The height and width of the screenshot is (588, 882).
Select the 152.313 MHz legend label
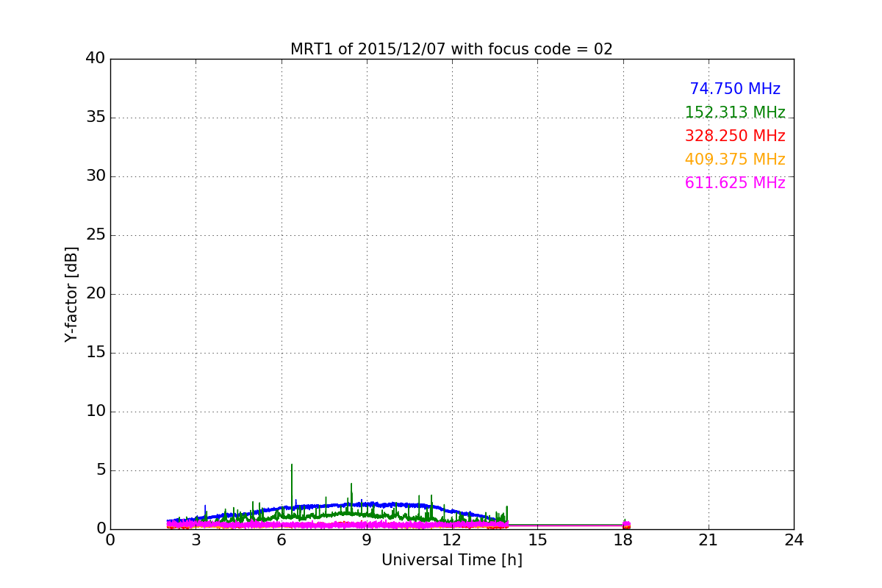coord(735,112)
